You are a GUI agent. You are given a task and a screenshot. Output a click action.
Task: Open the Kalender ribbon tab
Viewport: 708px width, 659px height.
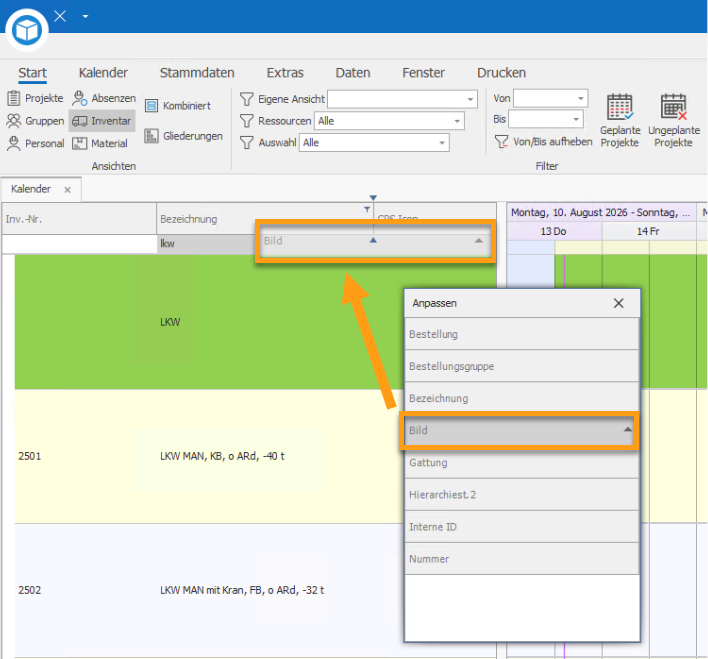tap(103, 73)
